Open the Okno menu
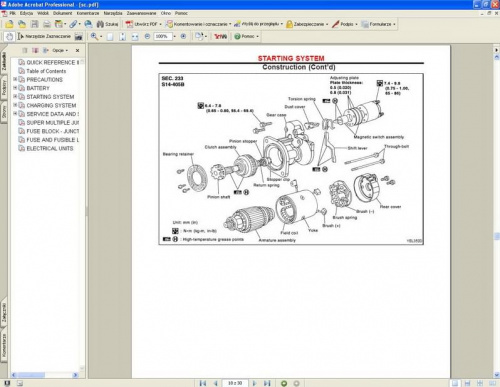The image size is (500, 387). (166, 13)
